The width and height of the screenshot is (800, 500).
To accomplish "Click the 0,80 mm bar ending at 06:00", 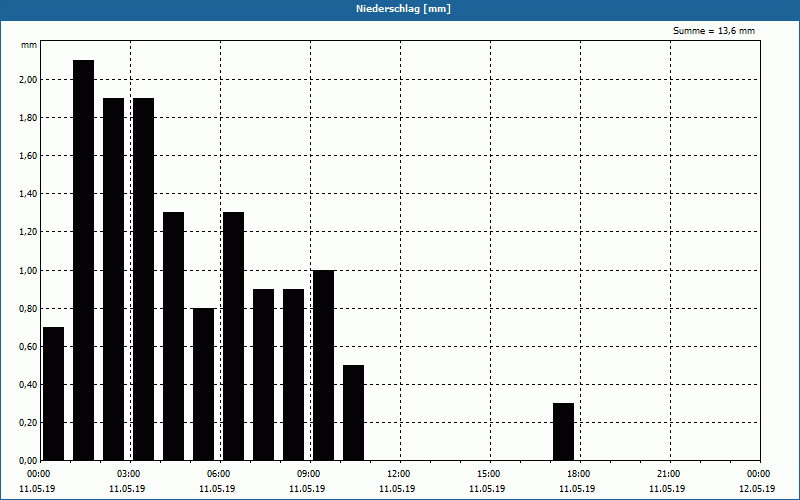I will pos(204,384).
